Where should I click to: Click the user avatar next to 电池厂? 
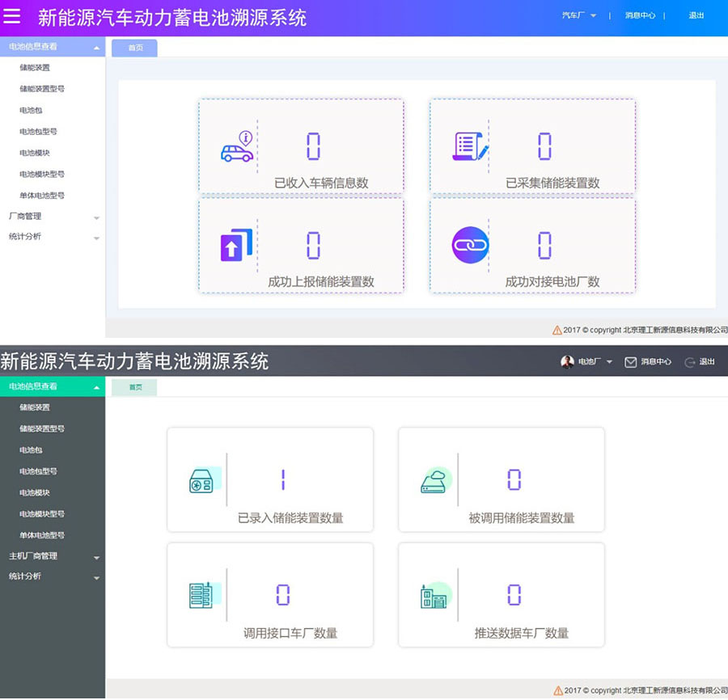(x=567, y=362)
